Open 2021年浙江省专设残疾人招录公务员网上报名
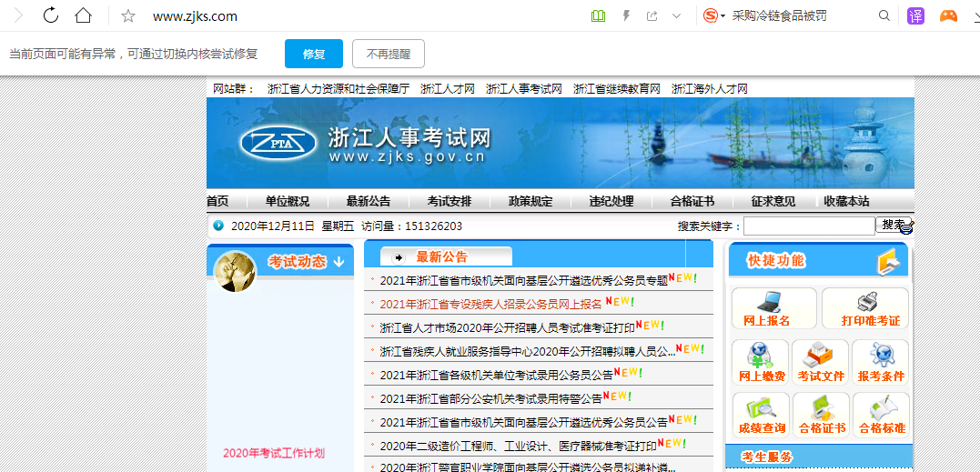The image size is (980, 472). (490, 304)
